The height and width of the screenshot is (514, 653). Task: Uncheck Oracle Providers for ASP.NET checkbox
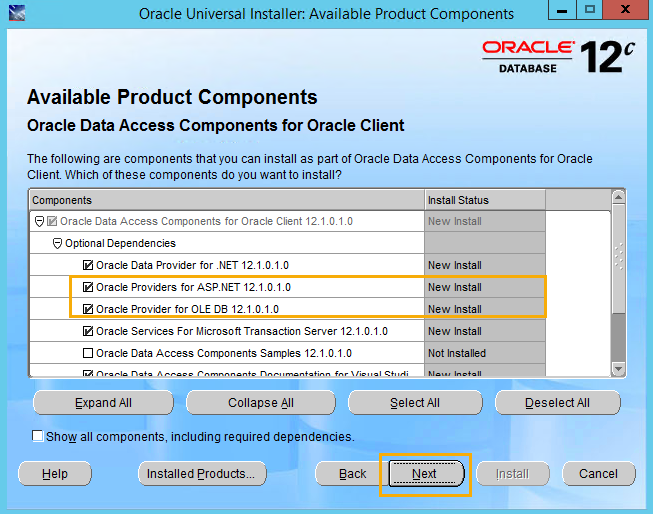[x=88, y=287]
